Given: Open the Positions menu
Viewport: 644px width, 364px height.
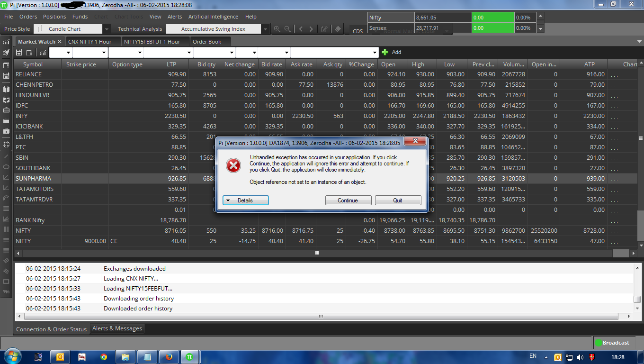Looking at the screenshot, I should 54,17.
